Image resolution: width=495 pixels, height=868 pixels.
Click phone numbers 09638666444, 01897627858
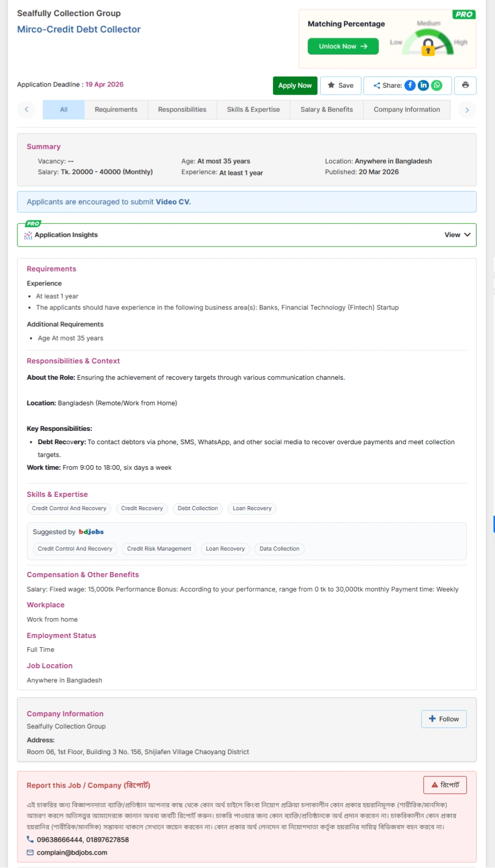83,840
